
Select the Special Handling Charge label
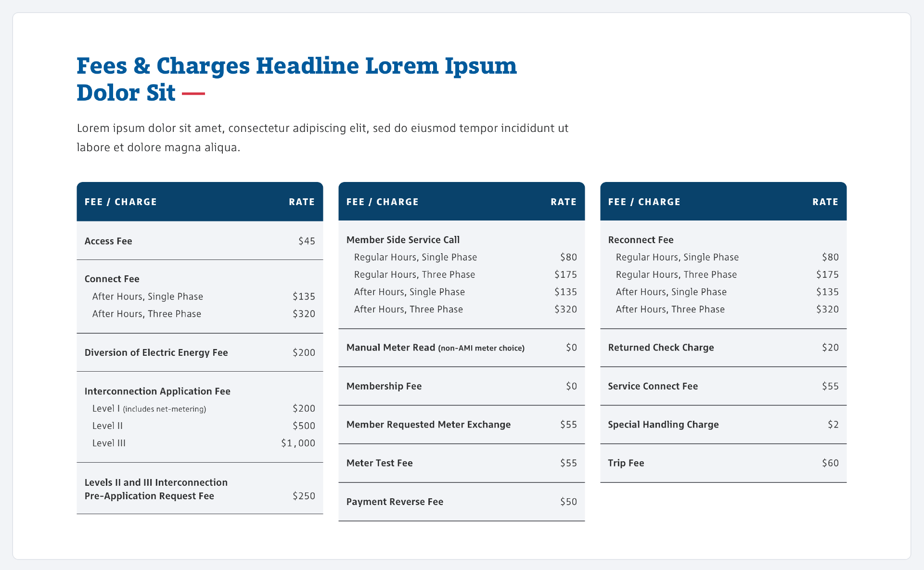tap(663, 425)
